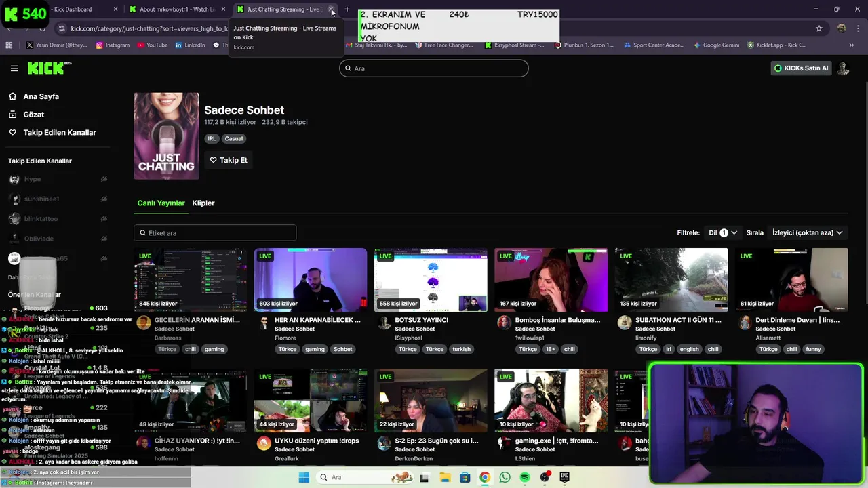This screenshot has height=488, width=868.
Task: Open the LinkedIn bookmark
Action: 190,45
